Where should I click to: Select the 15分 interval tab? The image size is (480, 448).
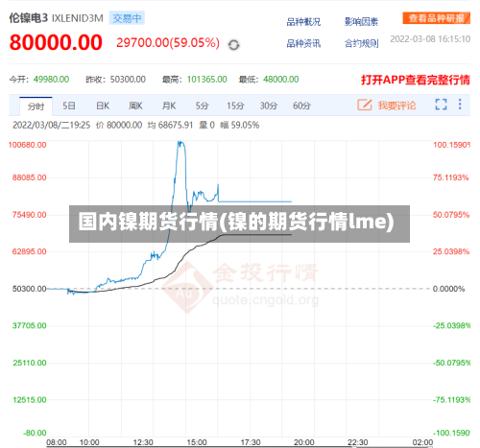235,106
